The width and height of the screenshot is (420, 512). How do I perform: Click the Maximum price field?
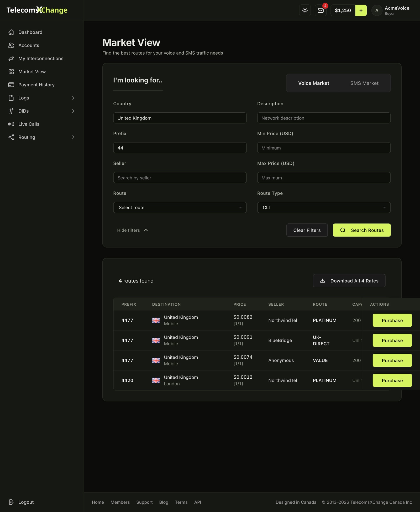pyautogui.click(x=324, y=177)
